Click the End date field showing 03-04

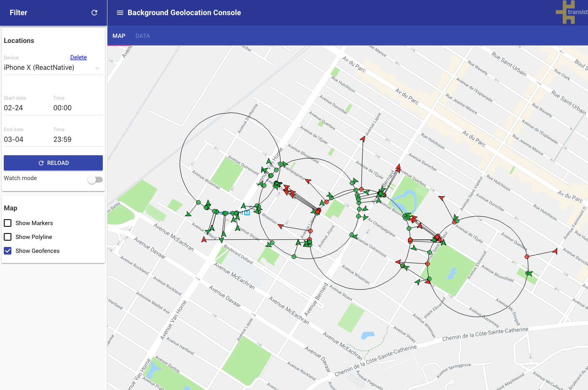27,140
